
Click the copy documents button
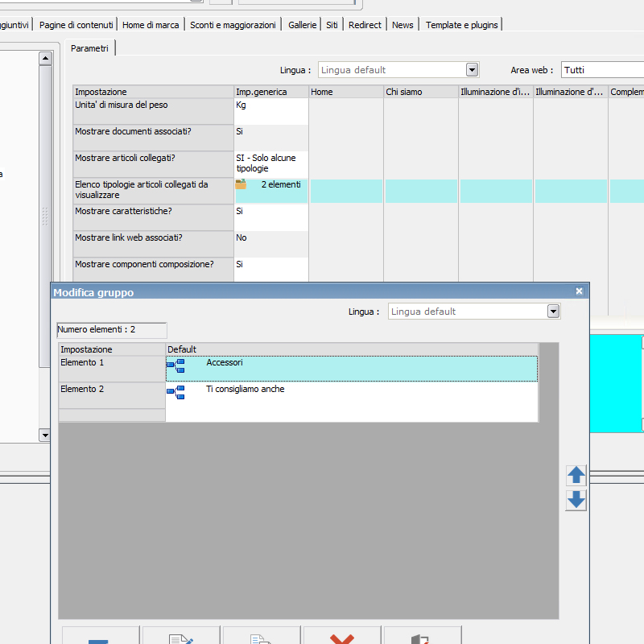[262, 636]
